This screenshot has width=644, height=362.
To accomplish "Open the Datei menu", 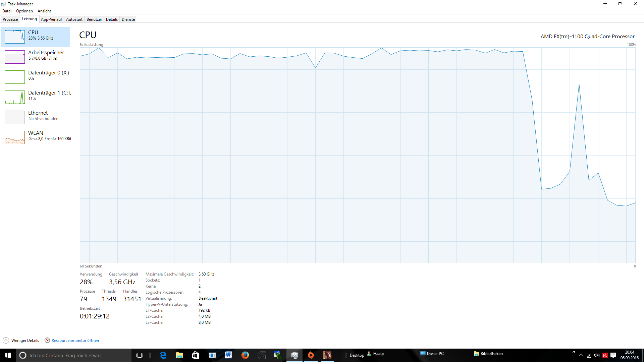I will pyautogui.click(x=7, y=11).
